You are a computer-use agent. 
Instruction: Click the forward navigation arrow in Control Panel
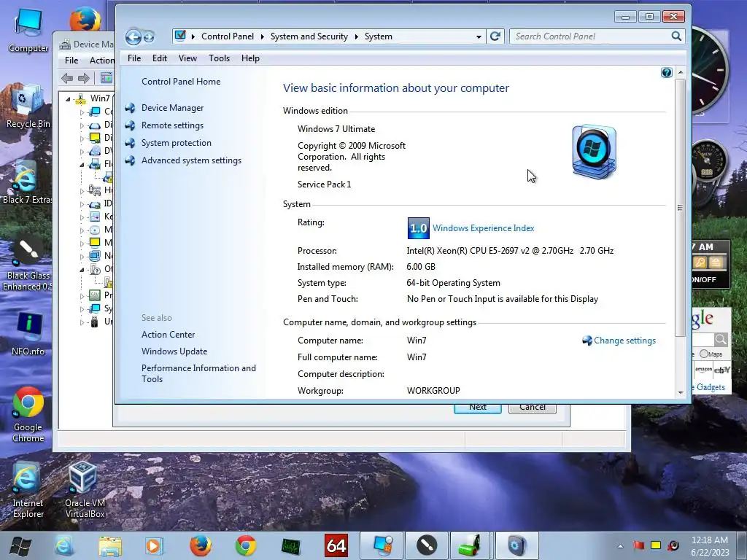click(x=149, y=36)
